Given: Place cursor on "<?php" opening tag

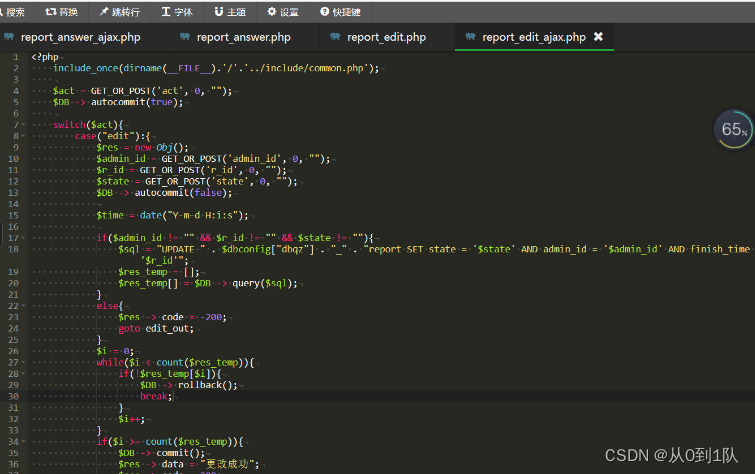Looking at the screenshot, I should (45, 57).
